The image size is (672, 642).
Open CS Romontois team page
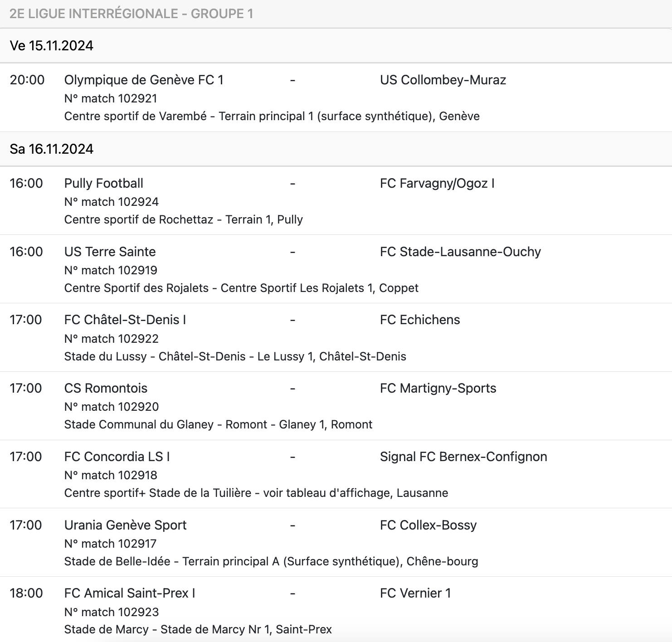106,389
